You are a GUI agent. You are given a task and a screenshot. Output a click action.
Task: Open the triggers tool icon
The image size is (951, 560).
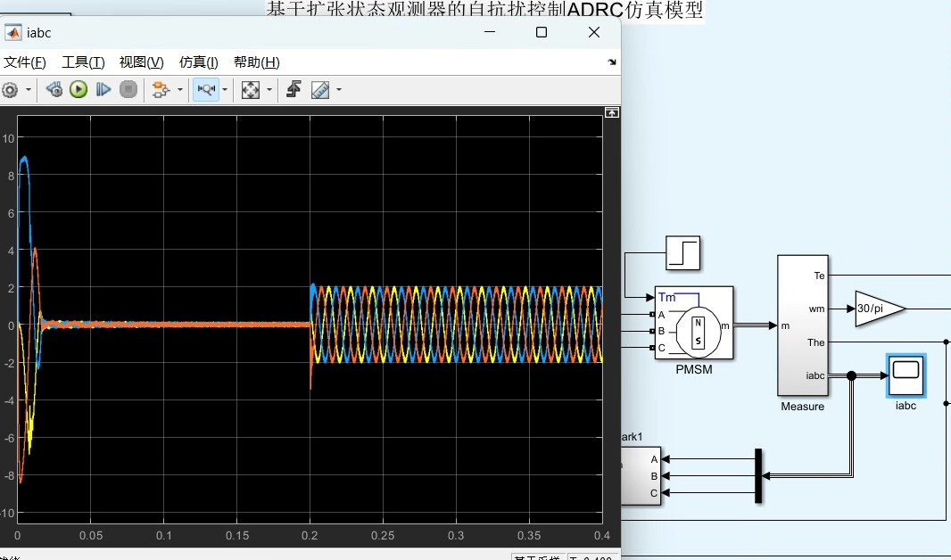point(294,90)
